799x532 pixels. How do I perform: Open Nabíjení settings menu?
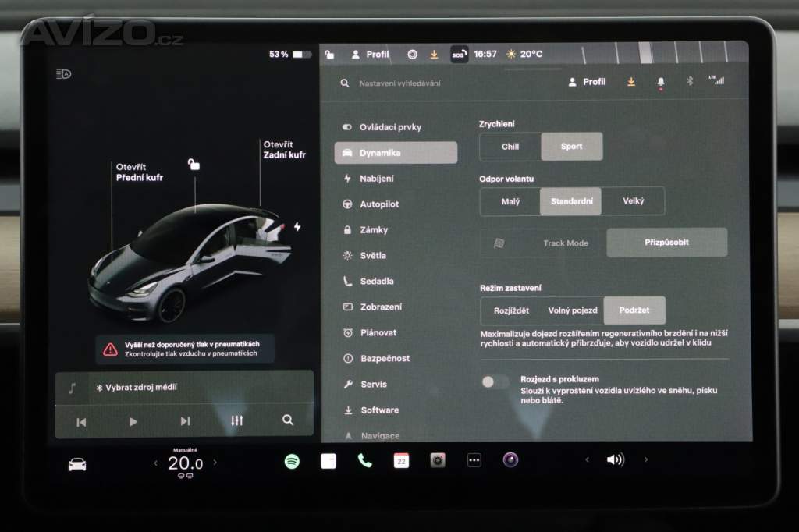coord(376,179)
